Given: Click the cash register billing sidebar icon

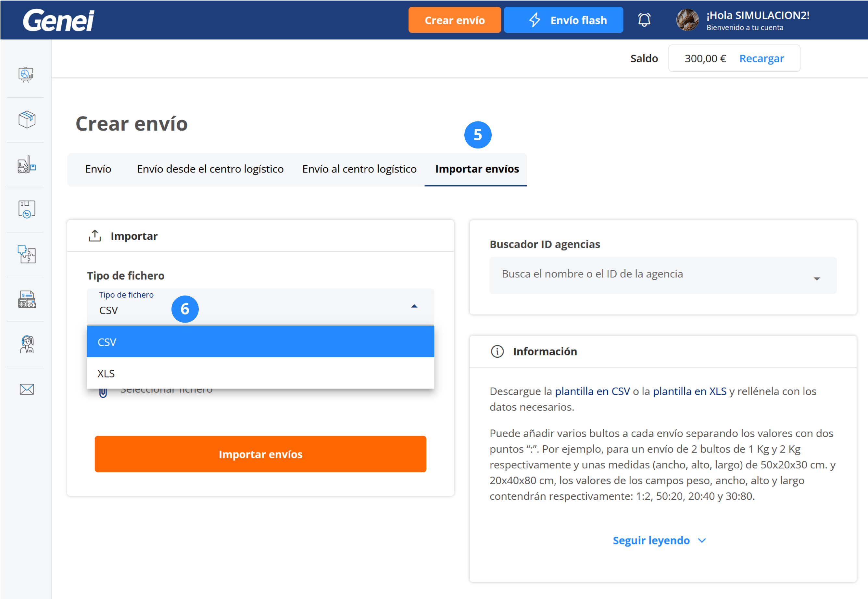Looking at the screenshot, I should coord(27,299).
